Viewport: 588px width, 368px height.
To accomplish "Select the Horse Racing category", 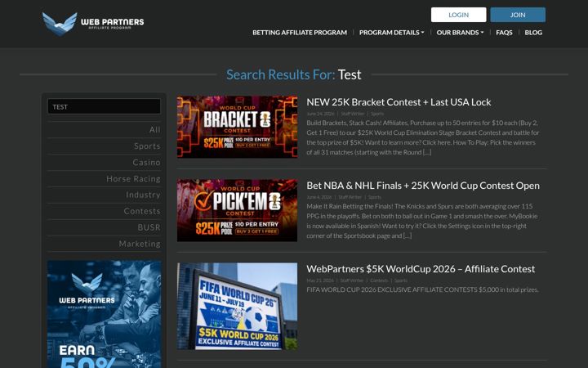I will coord(133,179).
